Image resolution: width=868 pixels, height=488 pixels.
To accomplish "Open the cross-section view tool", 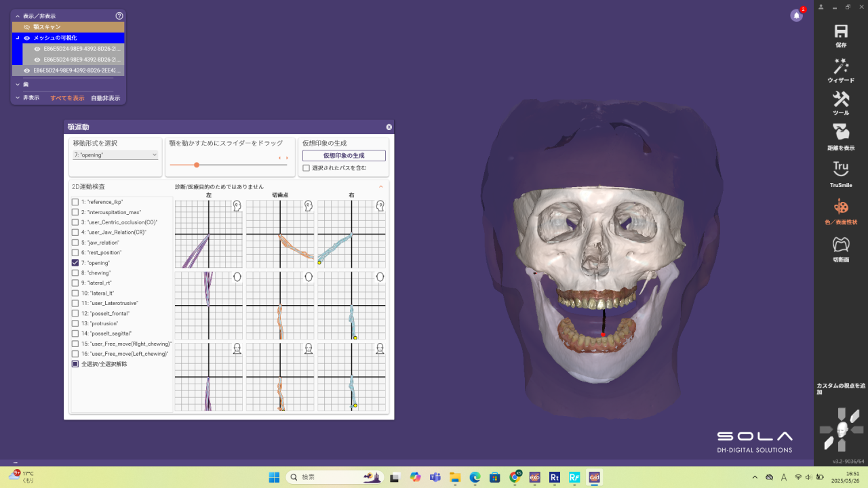I will coord(841,244).
